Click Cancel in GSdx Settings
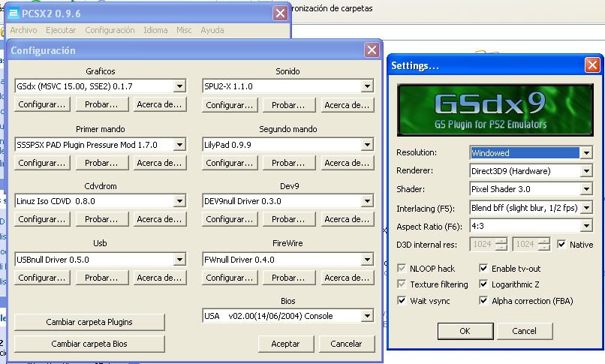 [525, 331]
